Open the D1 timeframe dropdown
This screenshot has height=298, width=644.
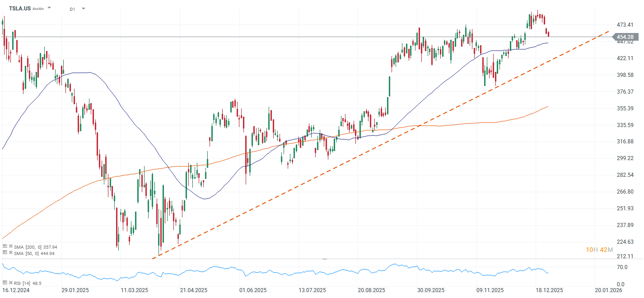click(x=84, y=8)
